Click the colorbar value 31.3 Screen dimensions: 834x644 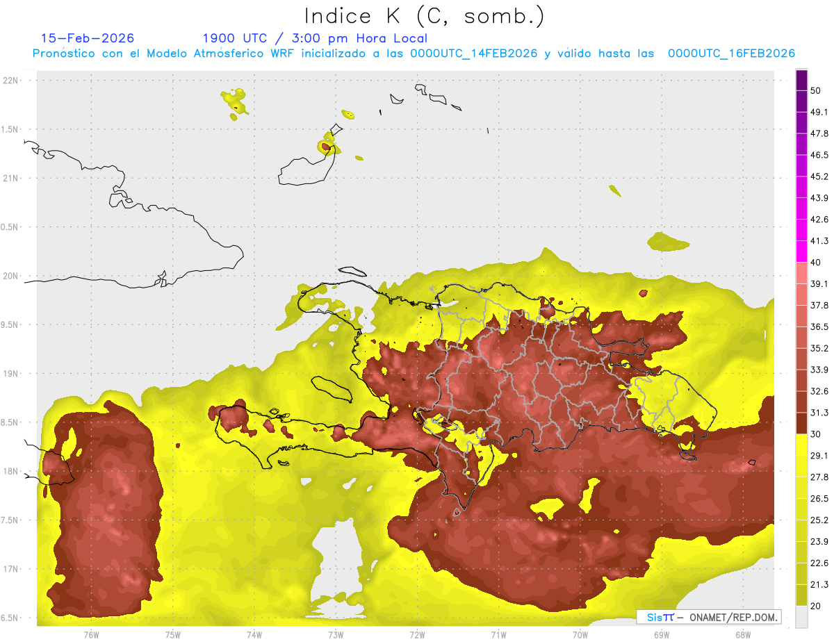click(x=819, y=413)
